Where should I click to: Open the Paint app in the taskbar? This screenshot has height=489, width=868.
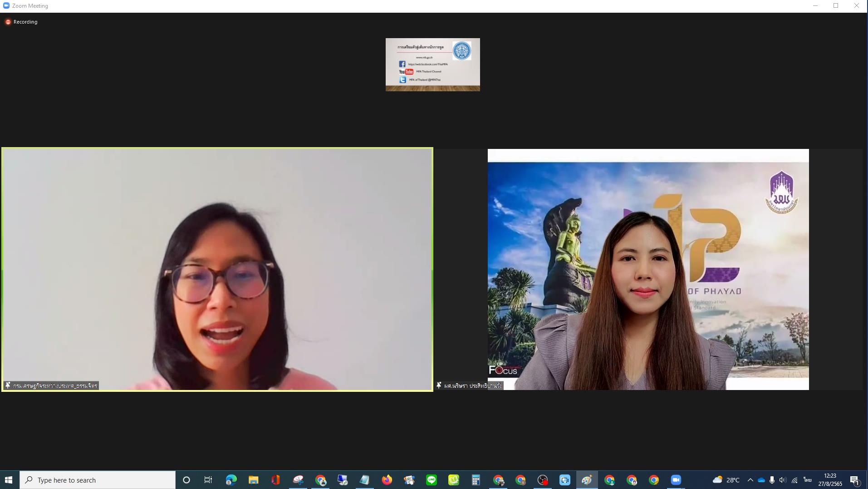(x=587, y=480)
